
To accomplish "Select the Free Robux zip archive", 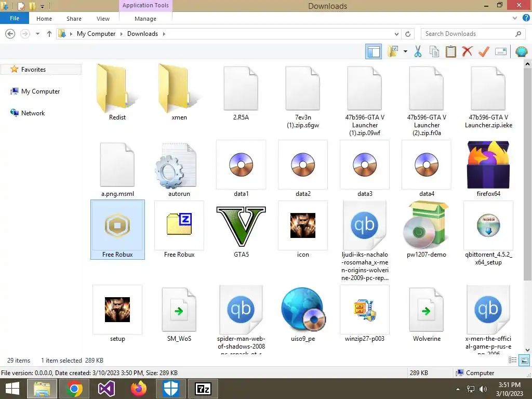I will coord(179,230).
